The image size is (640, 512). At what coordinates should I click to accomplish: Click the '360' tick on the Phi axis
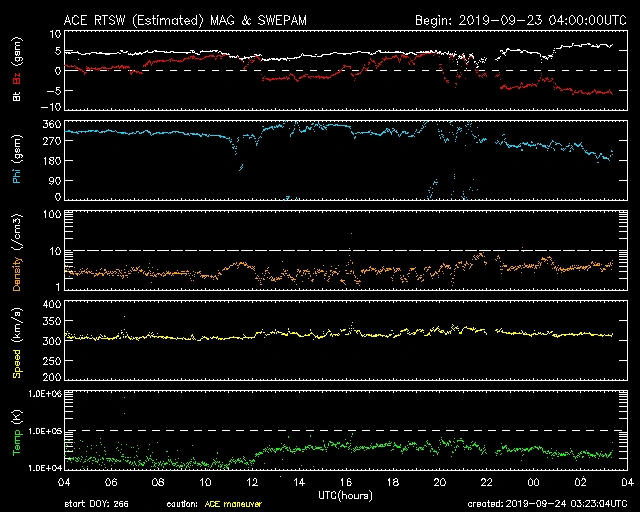tap(52, 125)
